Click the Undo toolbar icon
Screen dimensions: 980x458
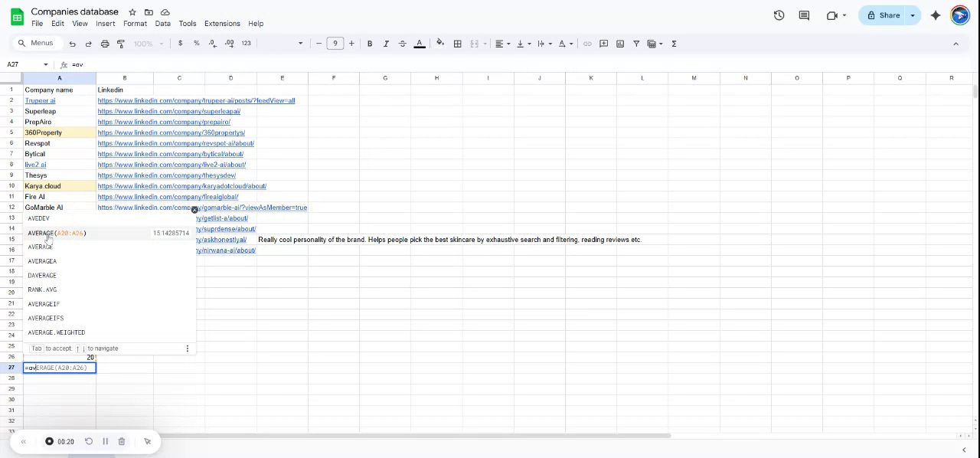[x=73, y=44]
